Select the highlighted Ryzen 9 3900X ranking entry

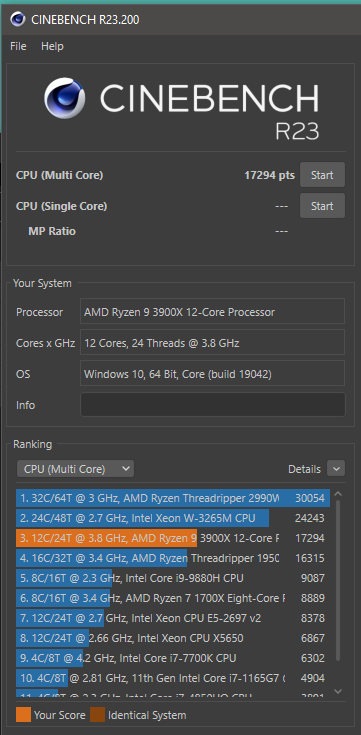coord(173,538)
